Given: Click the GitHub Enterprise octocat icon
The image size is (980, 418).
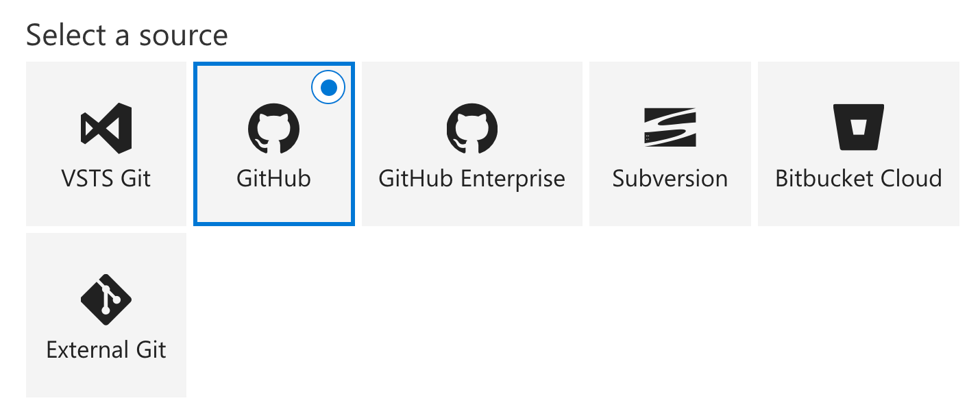Looking at the screenshot, I should pyautogui.click(x=471, y=127).
